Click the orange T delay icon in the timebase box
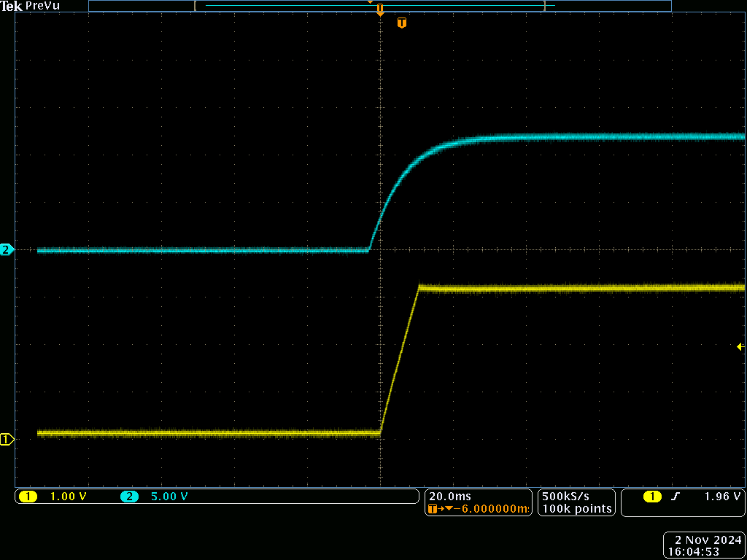Viewport: 747px width, 560px height. click(x=433, y=509)
